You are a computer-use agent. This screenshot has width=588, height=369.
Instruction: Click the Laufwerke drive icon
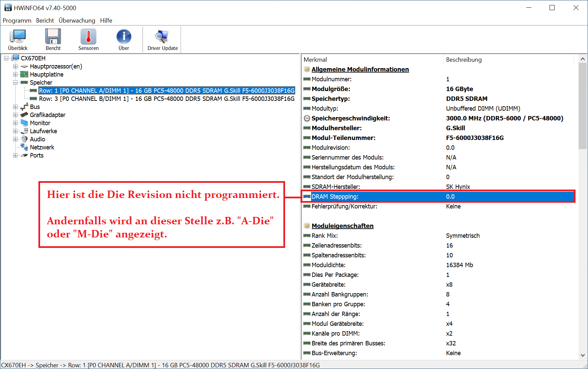click(x=24, y=131)
